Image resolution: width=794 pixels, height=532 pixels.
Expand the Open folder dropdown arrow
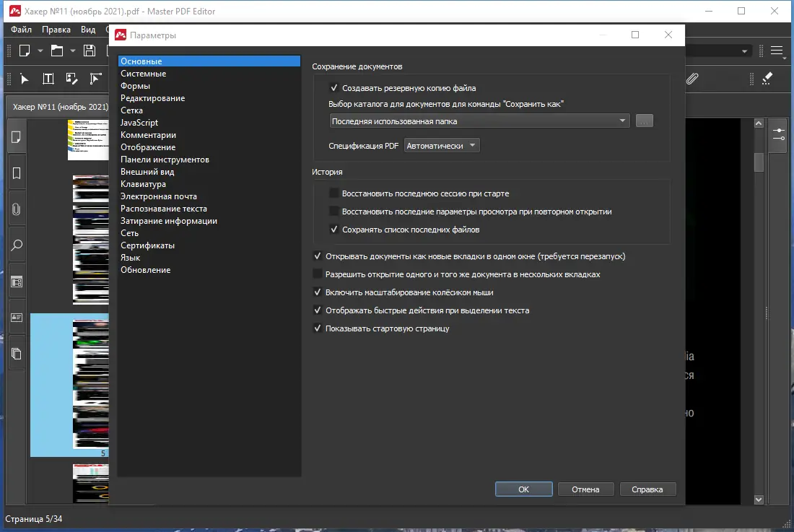pyautogui.click(x=72, y=51)
